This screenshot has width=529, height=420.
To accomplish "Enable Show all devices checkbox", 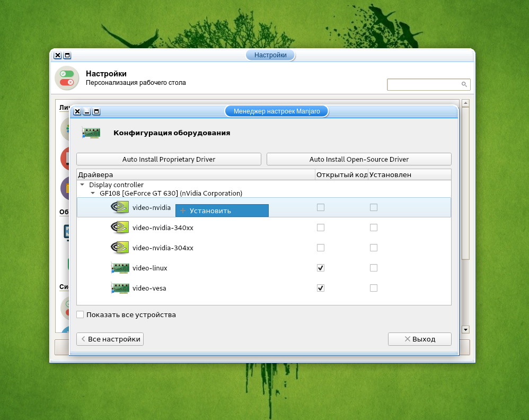I will tap(80, 314).
